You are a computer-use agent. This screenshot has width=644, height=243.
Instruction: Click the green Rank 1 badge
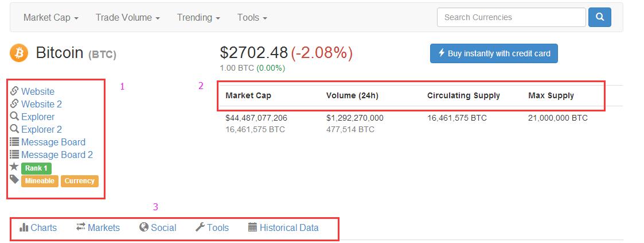point(36,168)
